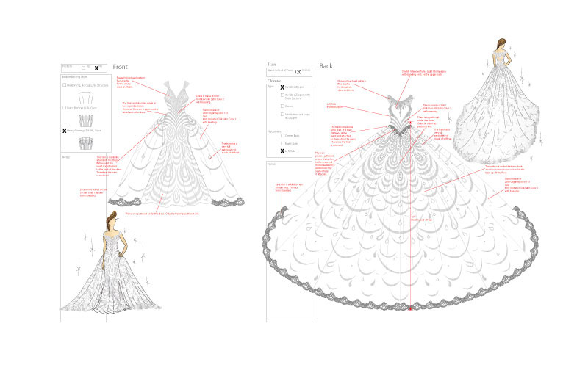Check Invisible Zipper with Satin Buttons
The width and height of the screenshot is (588, 387).
(282, 95)
